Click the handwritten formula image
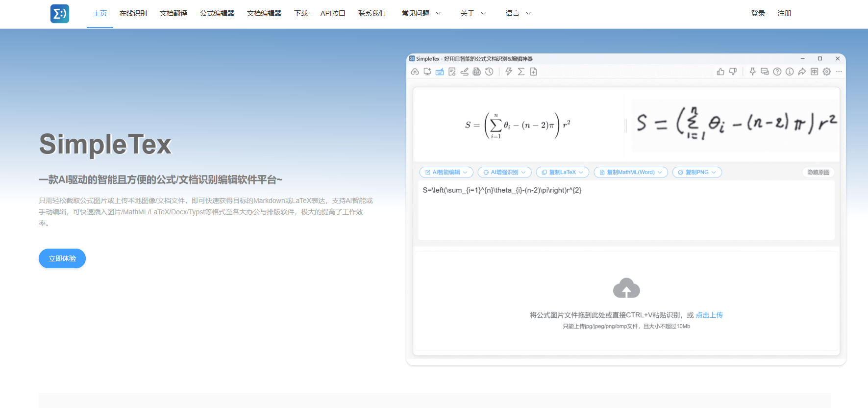Viewport: 868px width, 408px height. tap(735, 125)
